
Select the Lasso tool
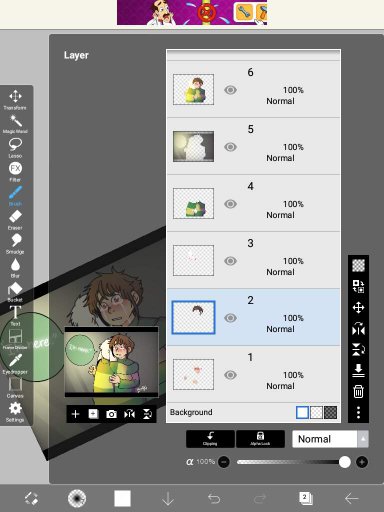(15, 148)
